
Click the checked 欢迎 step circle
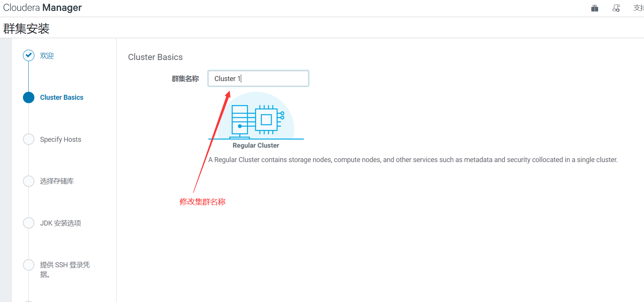coord(29,55)
